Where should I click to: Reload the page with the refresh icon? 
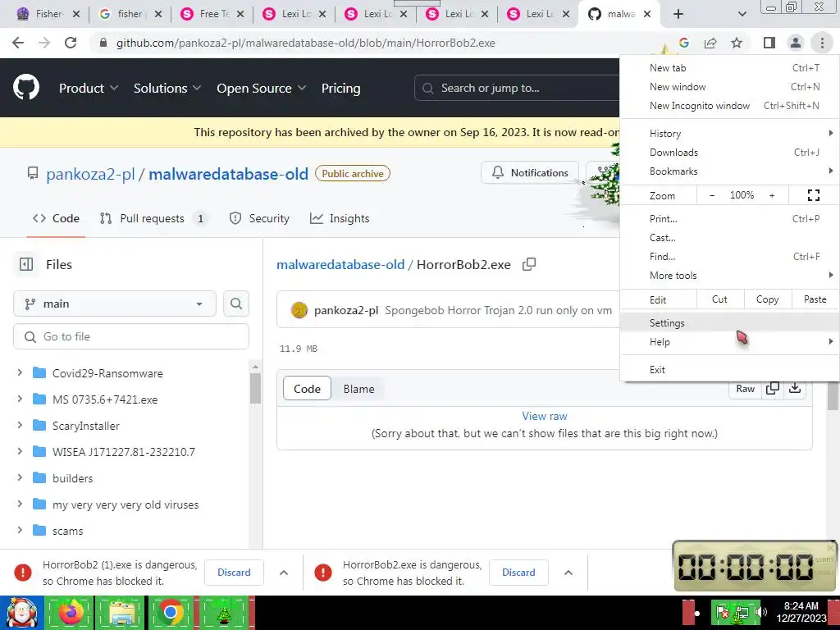71,43
